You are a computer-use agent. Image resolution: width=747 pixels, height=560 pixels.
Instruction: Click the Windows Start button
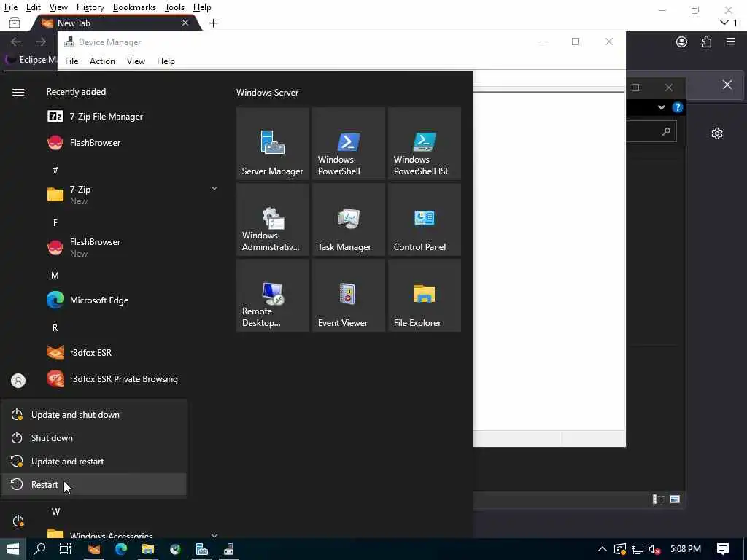coord(13,549)
